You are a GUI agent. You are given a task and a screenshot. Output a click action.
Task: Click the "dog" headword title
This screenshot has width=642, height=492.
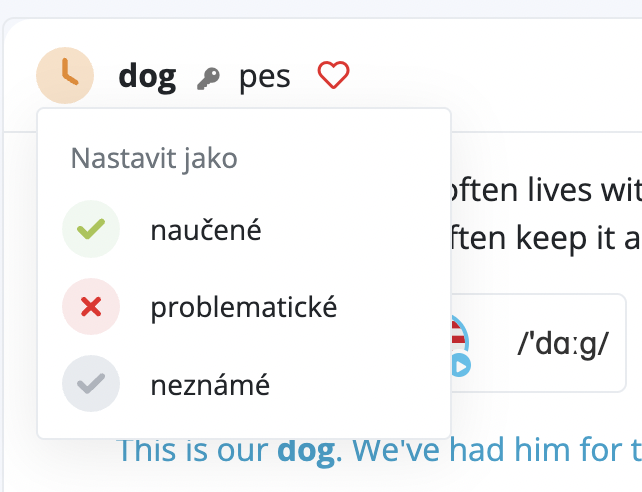[x=147, y=76]
